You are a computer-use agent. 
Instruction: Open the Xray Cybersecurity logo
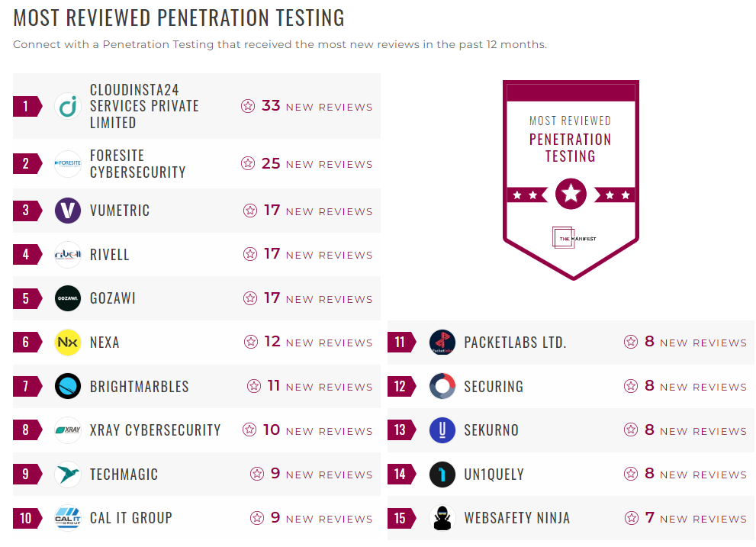point(67,430)
